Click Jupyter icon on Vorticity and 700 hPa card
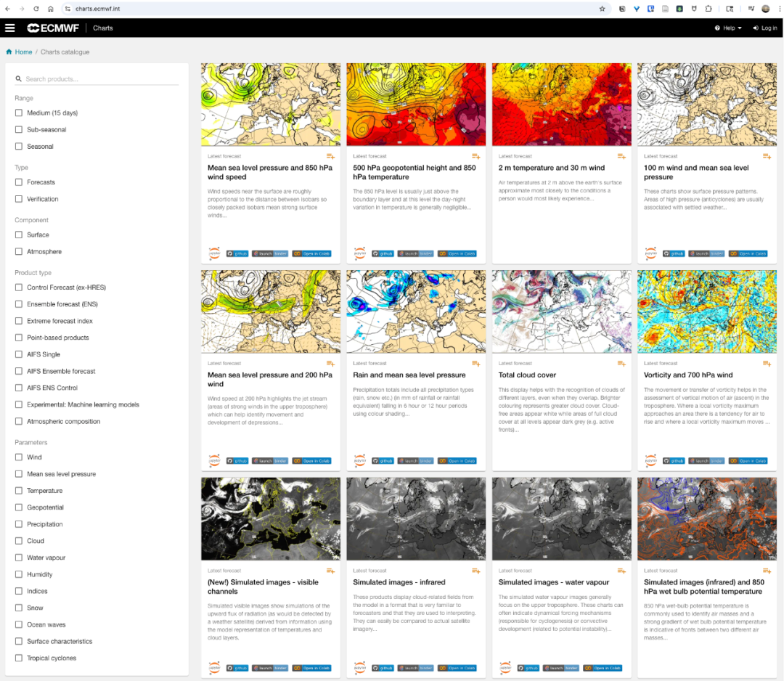Viewport: 784px width, 681px height. pyautogui.click(x=650, y=460)
